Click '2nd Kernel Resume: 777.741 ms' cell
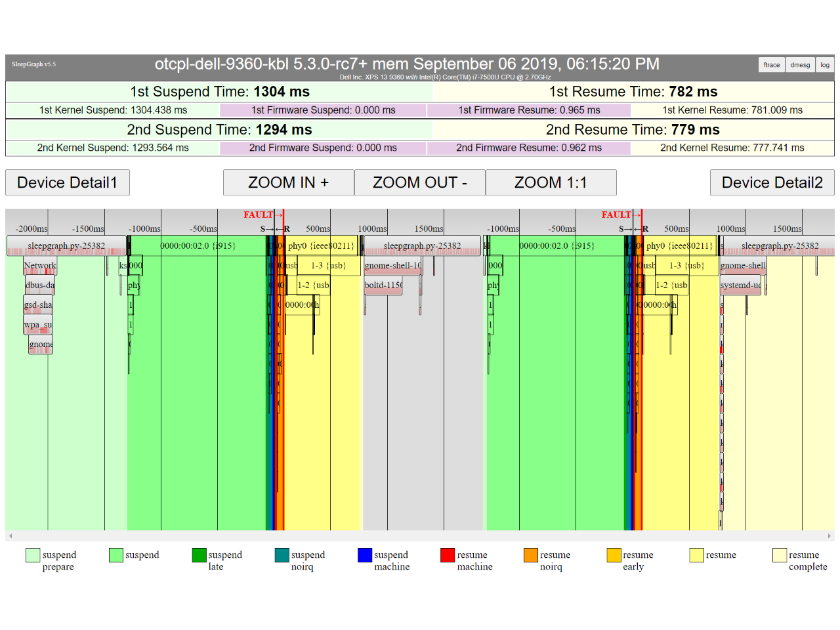Viewport: 840px width, 630px height. point(732,148)
